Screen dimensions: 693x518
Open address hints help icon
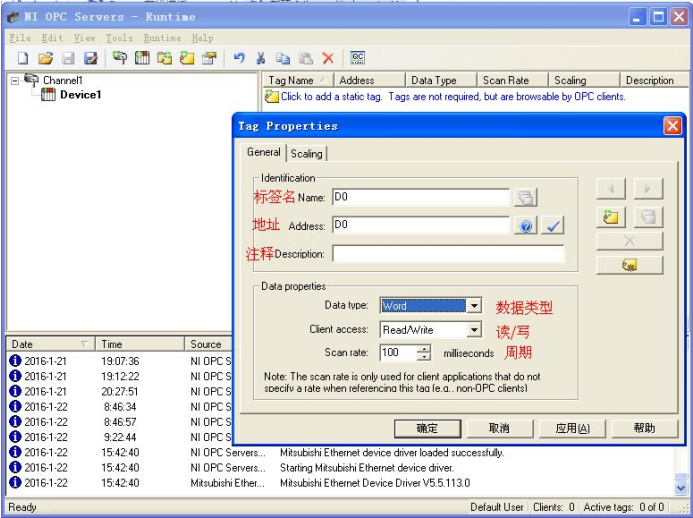(x=525, y=226)
